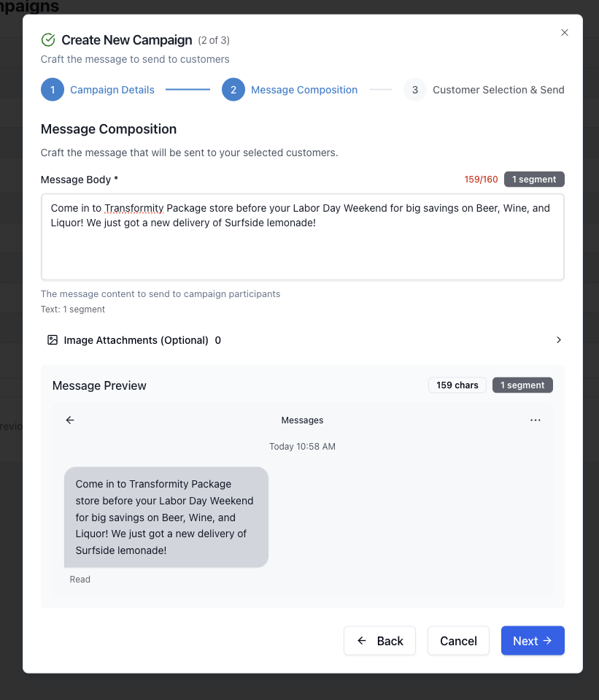Close the Create New Campaign dialog
599x700 pixels.
click(564, 33)
